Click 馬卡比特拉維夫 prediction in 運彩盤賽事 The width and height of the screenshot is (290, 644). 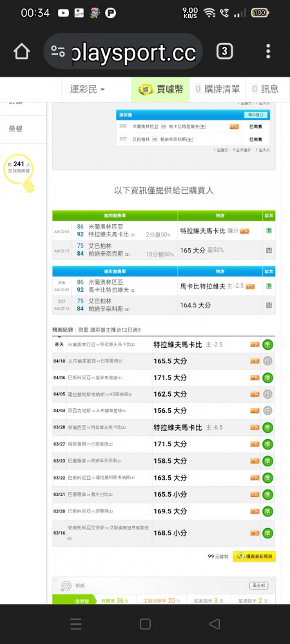(203, 287)
